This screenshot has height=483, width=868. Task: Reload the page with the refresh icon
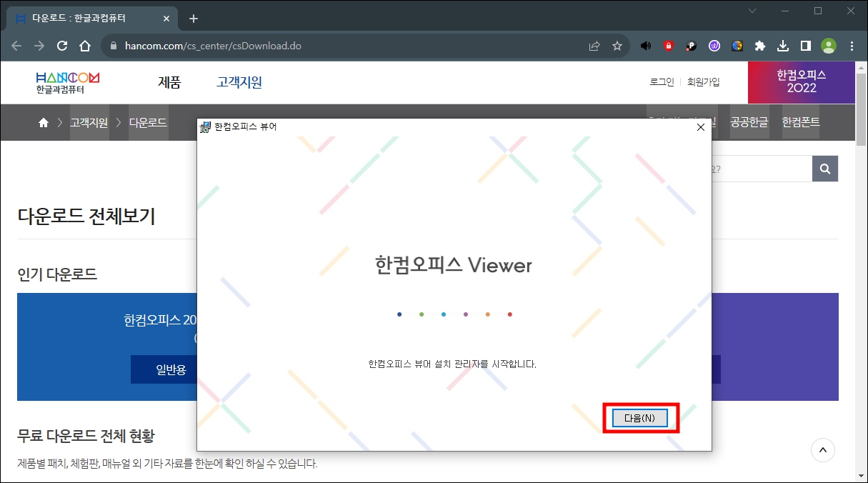[x=61, y=45]
